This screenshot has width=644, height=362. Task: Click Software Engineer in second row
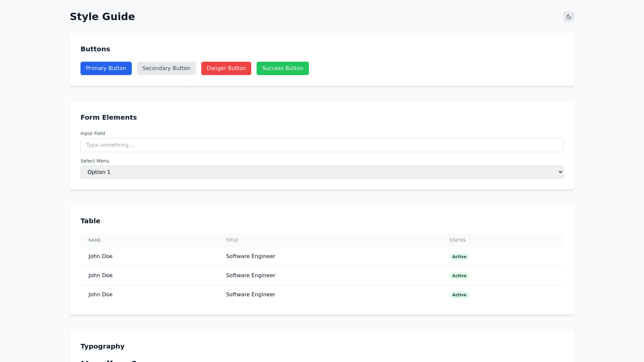click(251, 276)
